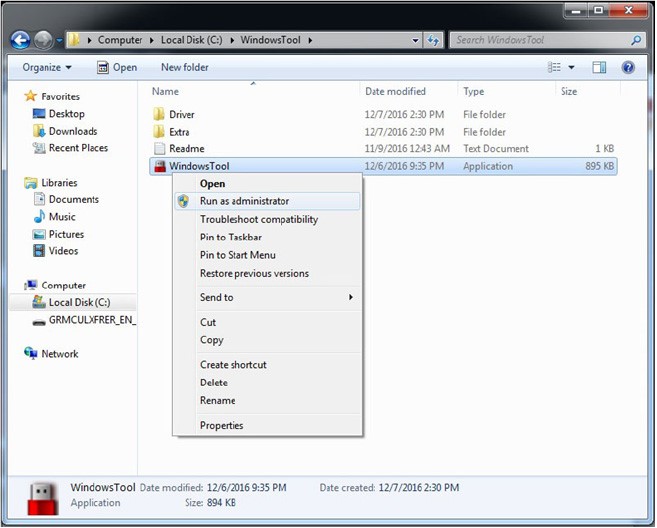
Task: Sort by Date modified column header
Action: pos(395,91)
